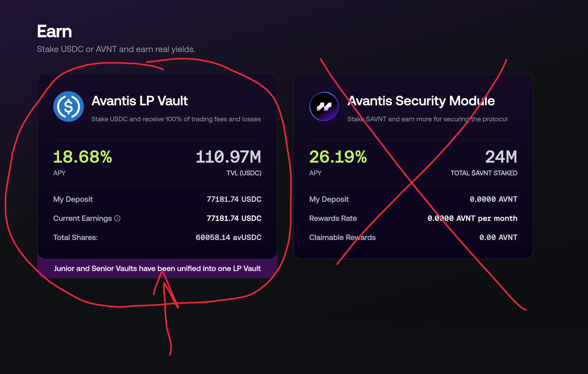This screenshot has height=374, width=588.
Task: Open the Avantis Security Module title
Action: 421,101
